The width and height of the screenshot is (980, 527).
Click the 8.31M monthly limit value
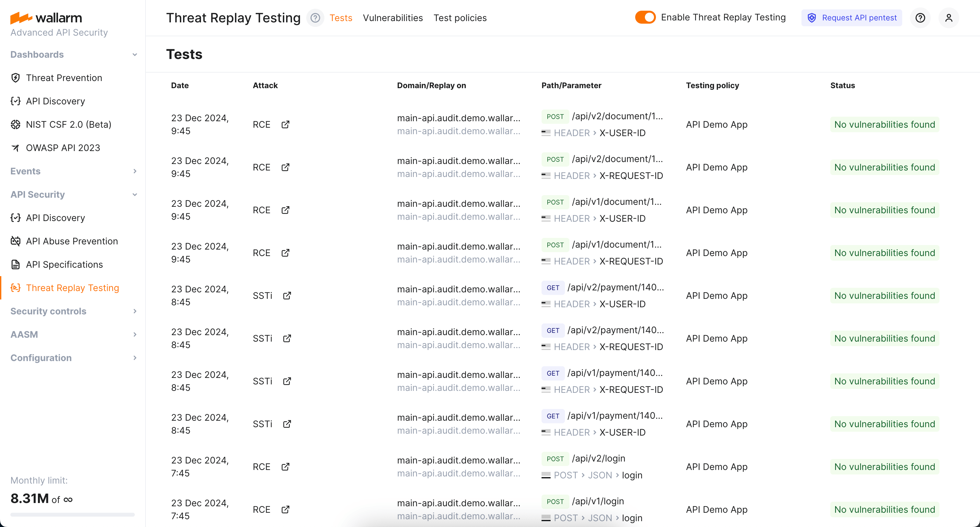30,498
